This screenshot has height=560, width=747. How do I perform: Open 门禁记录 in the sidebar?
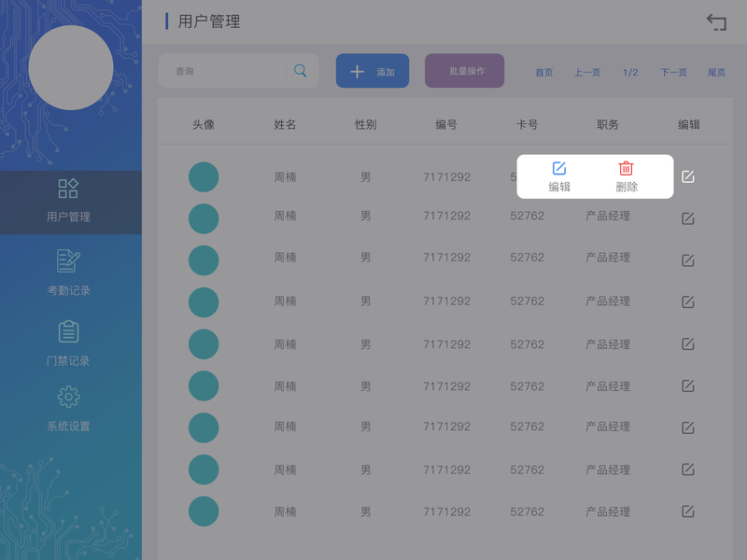coord(68,343)
